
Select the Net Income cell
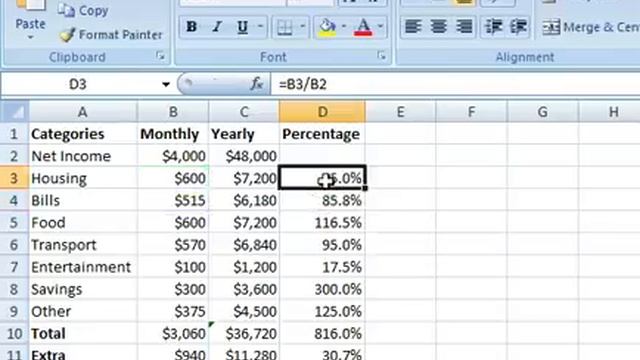click(83, 156)
